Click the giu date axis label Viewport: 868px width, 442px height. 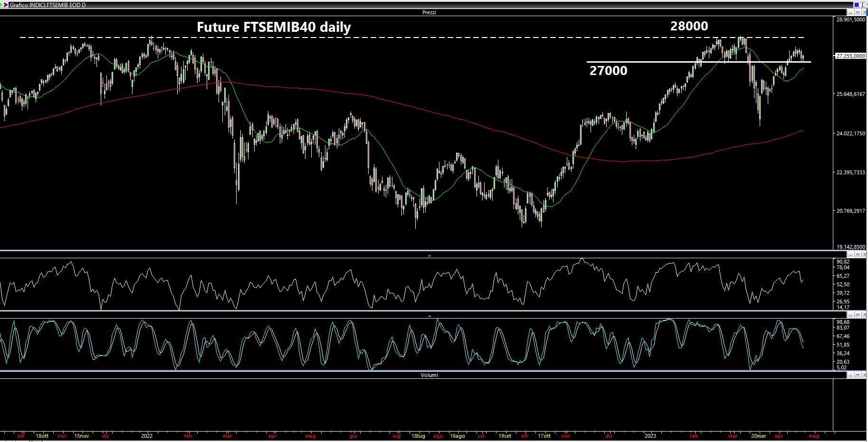click(x=353, y=435)
